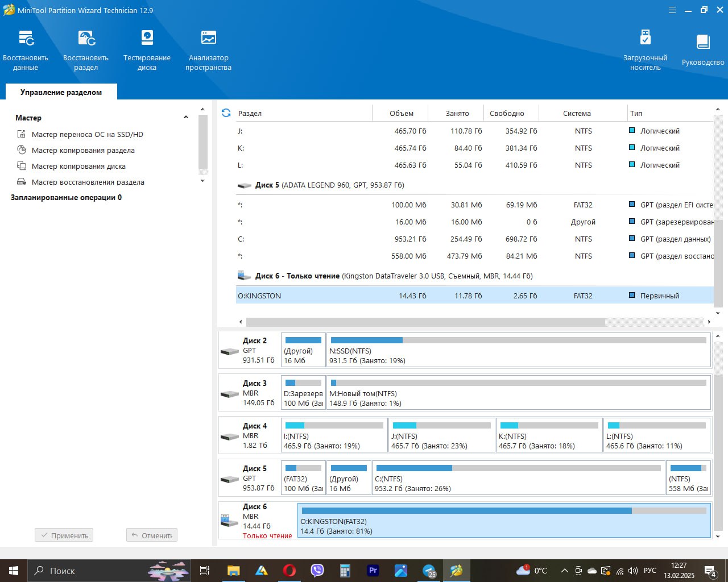Click sidebar scroll-down arrow
The image size is (728, 582).
(x=202, y=181)
